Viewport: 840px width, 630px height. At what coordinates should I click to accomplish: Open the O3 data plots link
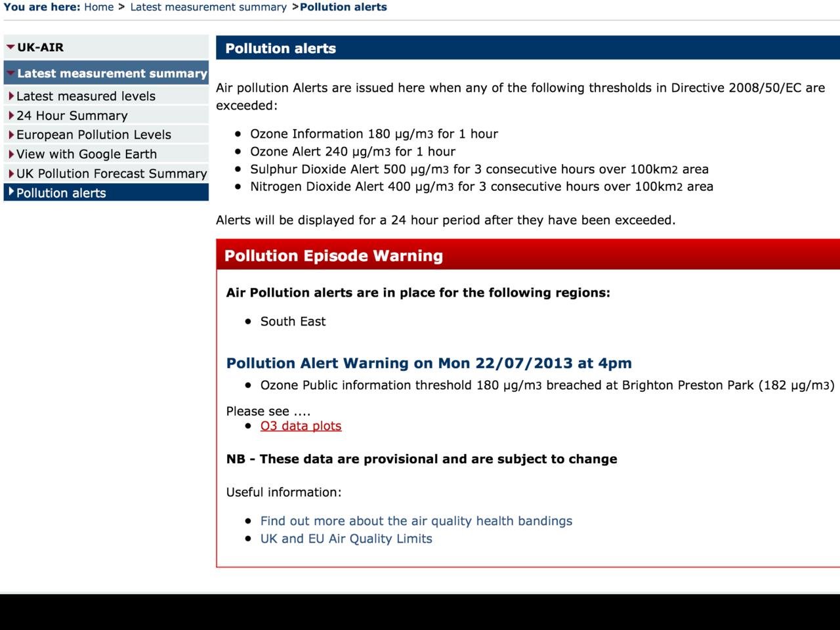click(x=301, y=426)
